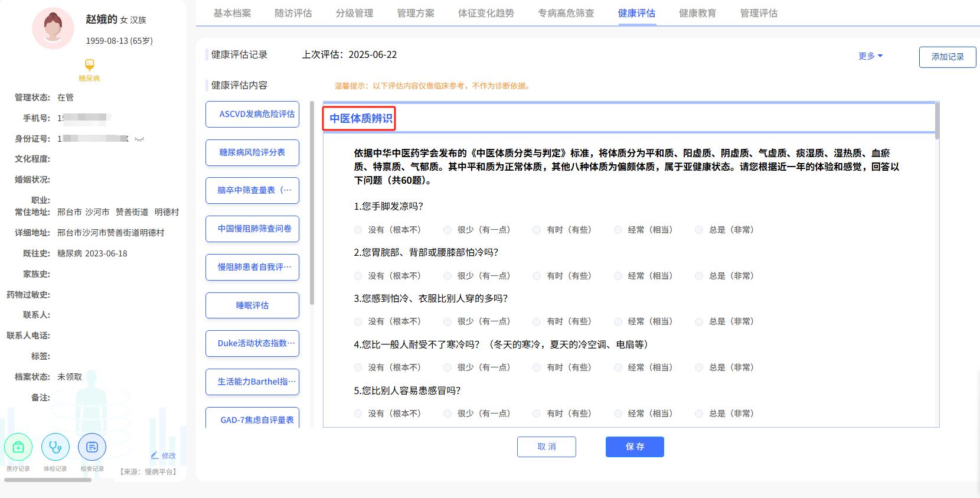Select 总是（非常）for question 1 手脚发凉

tap(699, 230)
